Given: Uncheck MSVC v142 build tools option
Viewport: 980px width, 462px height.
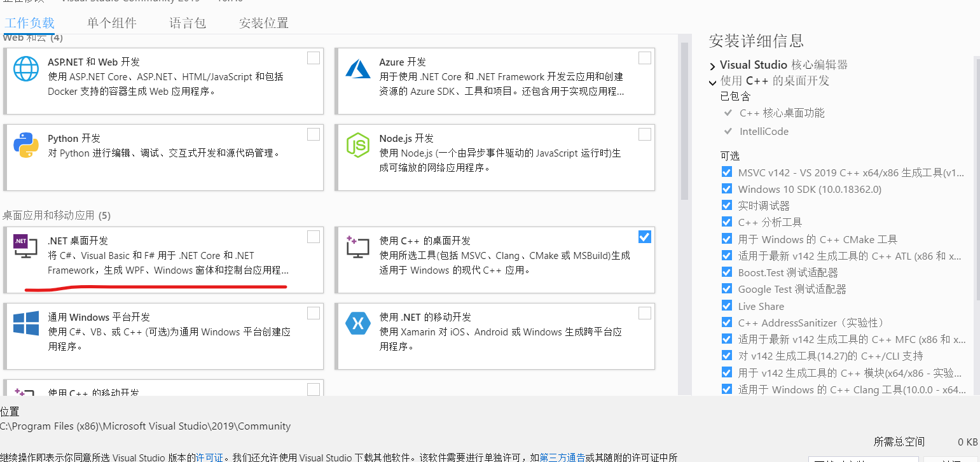Looking at the screenshot, I should pyautogui.click(x=727, y=172).
